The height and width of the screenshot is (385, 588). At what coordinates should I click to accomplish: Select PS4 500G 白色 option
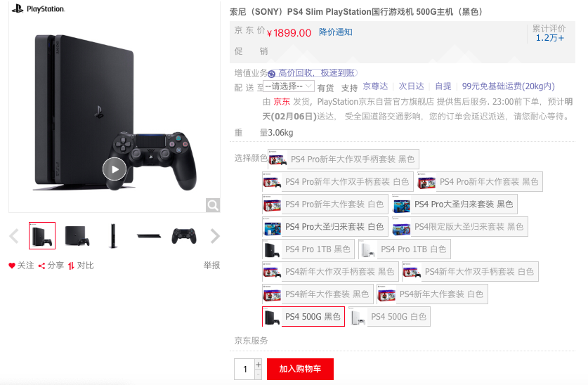390,317
